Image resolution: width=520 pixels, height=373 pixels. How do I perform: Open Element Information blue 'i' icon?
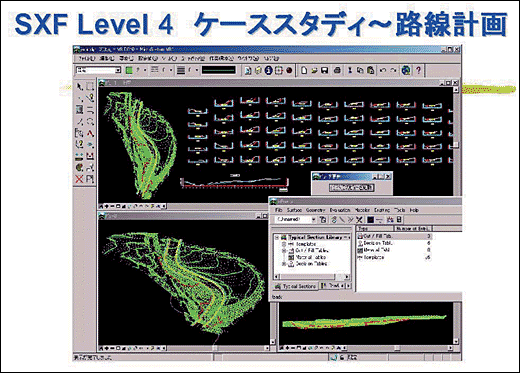pos(269,70)
